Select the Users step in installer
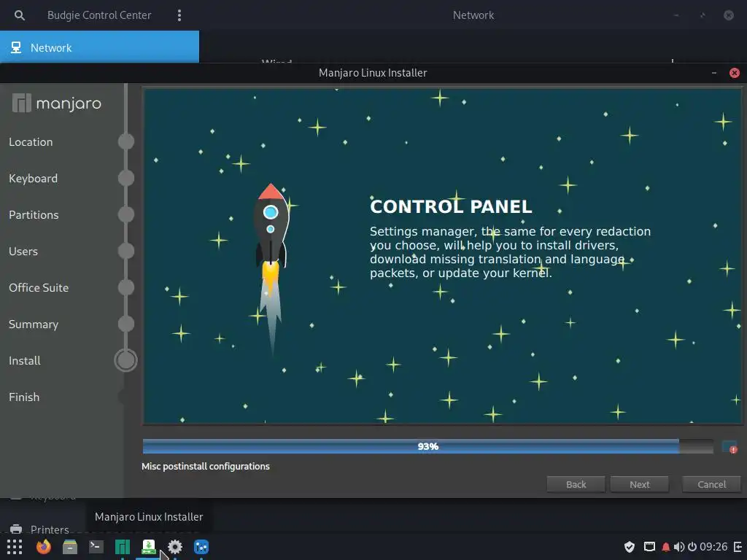This screenshot has width=747, height=560. (23, 252)
